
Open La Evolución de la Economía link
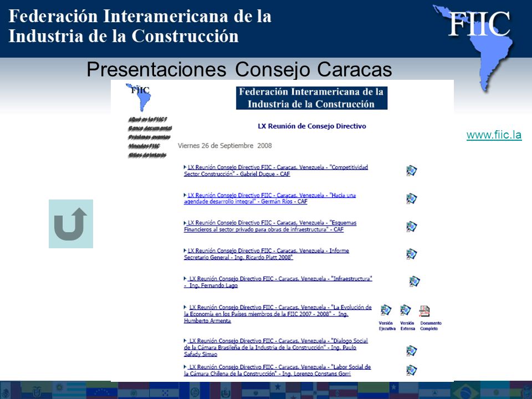pos(278,314)
